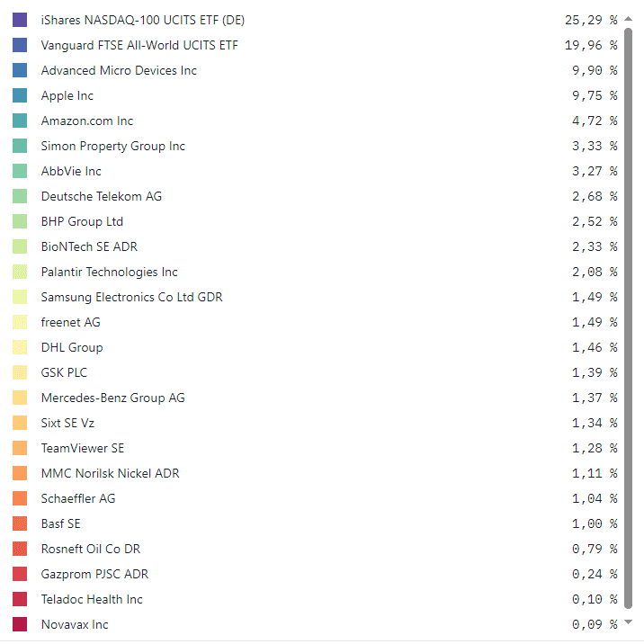Click the BioNTech SE ADR color swatch
Screen dimensions: 644x644
pyautogui.click(x=20, y=246)
